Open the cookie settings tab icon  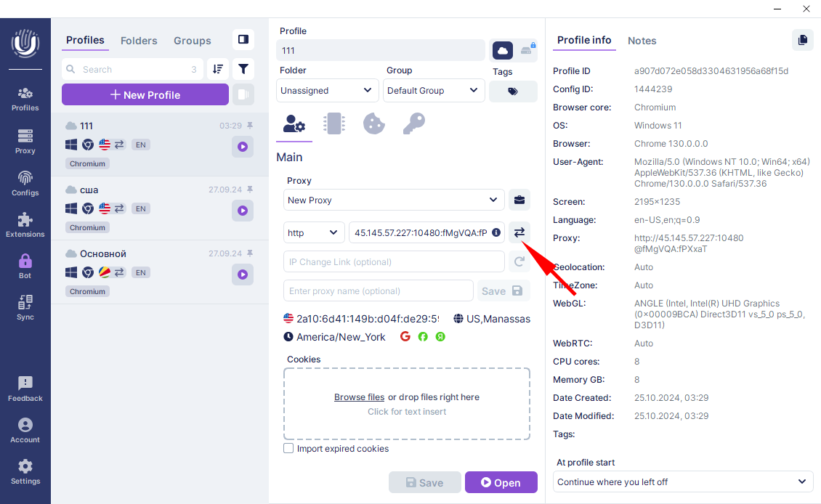[x=373, y=124]
